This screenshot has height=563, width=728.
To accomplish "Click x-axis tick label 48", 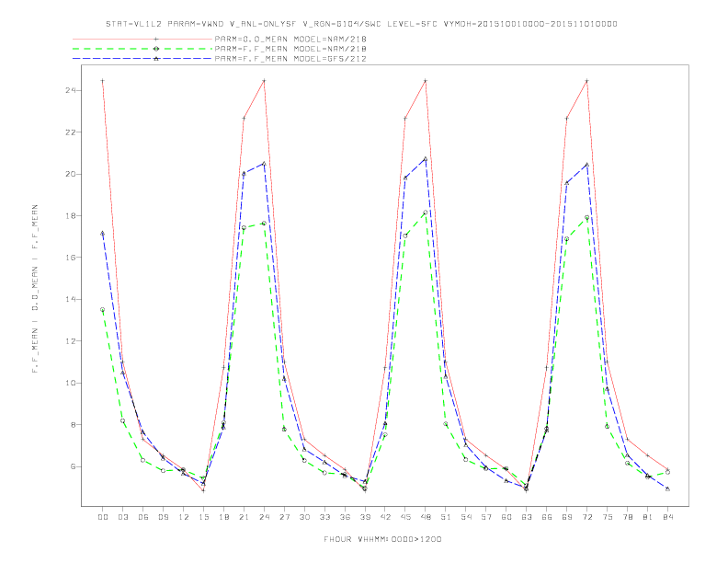I will tap(426, 517).
